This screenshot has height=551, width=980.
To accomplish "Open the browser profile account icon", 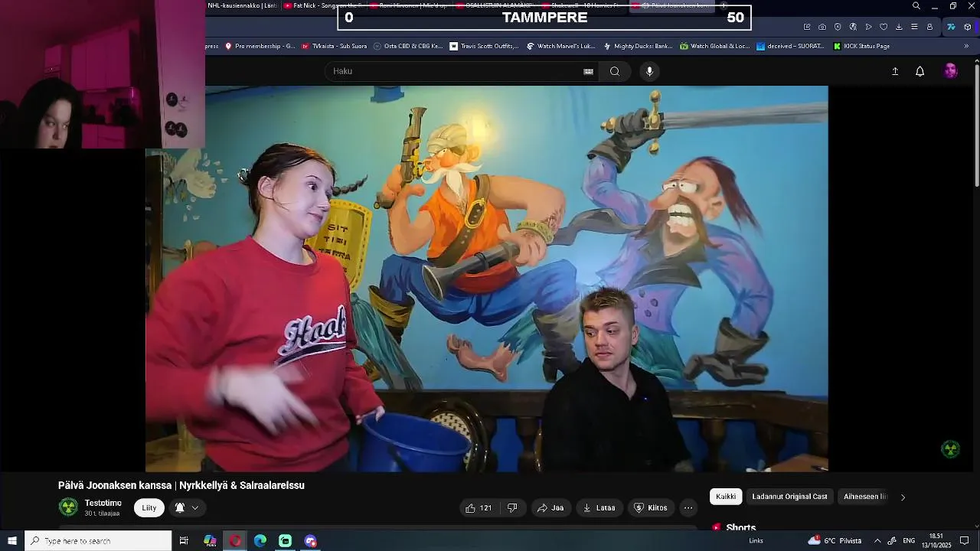I will pos(929,27).
